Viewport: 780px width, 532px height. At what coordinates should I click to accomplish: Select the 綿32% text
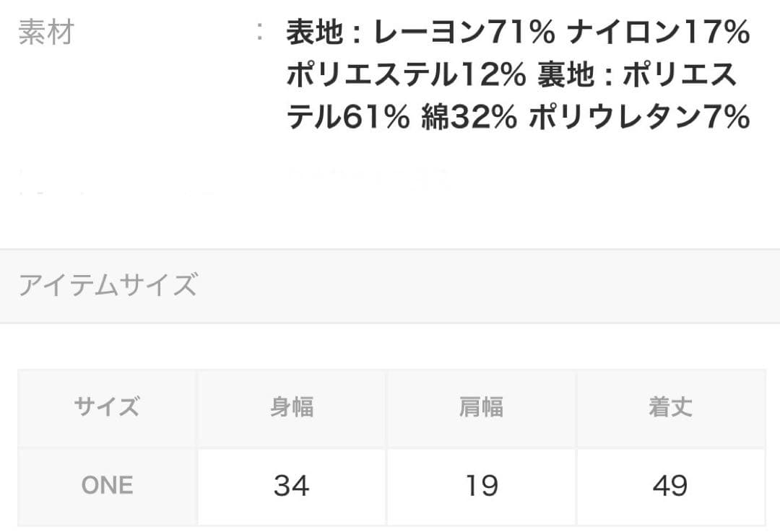point(469,117)
